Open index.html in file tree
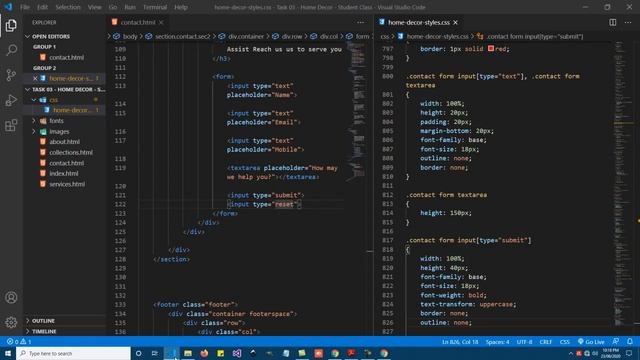Screen dimensions: 640x360 pyautogui.click(x=64, y=173)
